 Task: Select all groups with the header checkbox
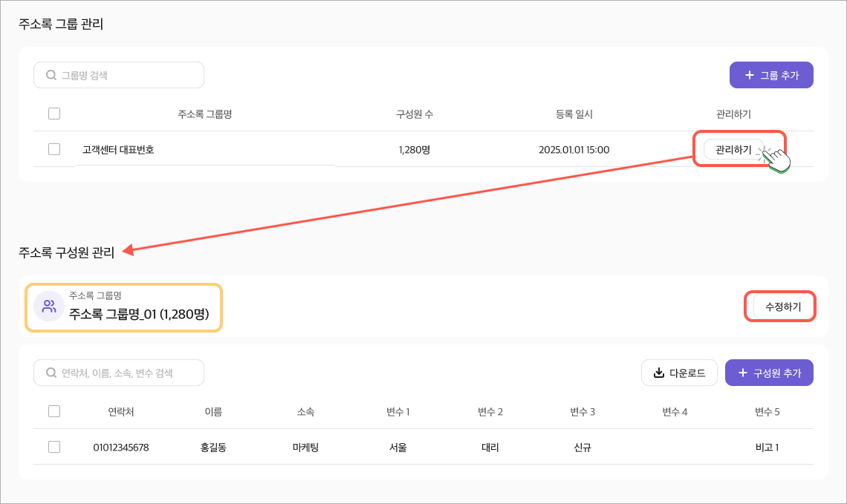point(54,114)
